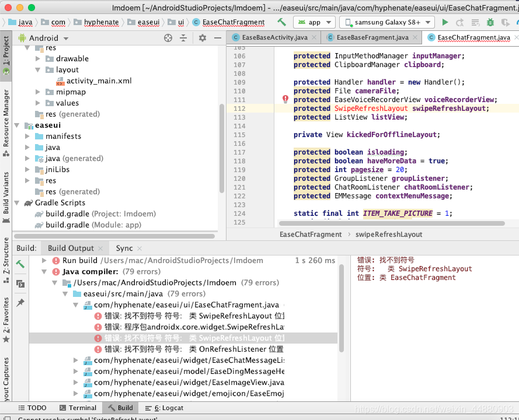Close the Build Output tab
The height and width of the screenshot is (420, 519).
tap(100, 248)
